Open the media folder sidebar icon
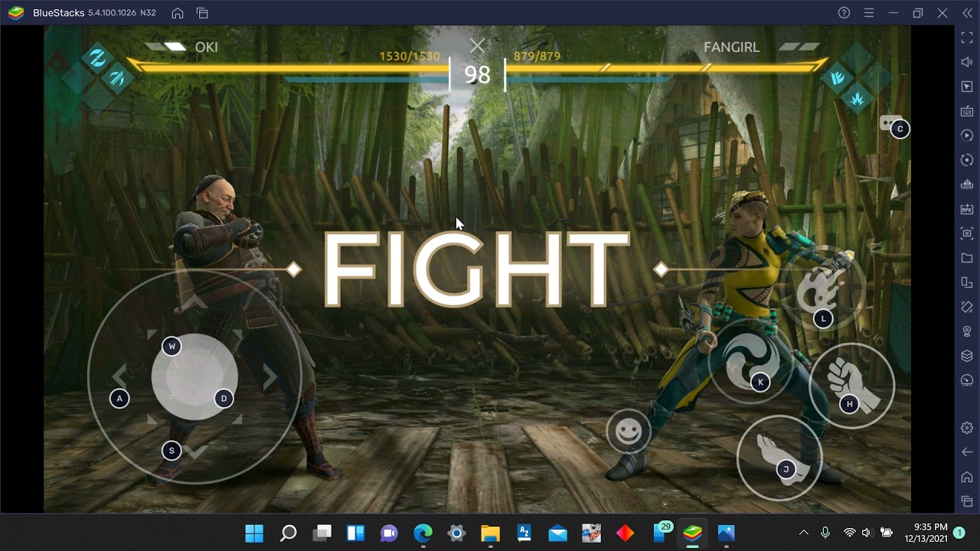 click(967, 258)
